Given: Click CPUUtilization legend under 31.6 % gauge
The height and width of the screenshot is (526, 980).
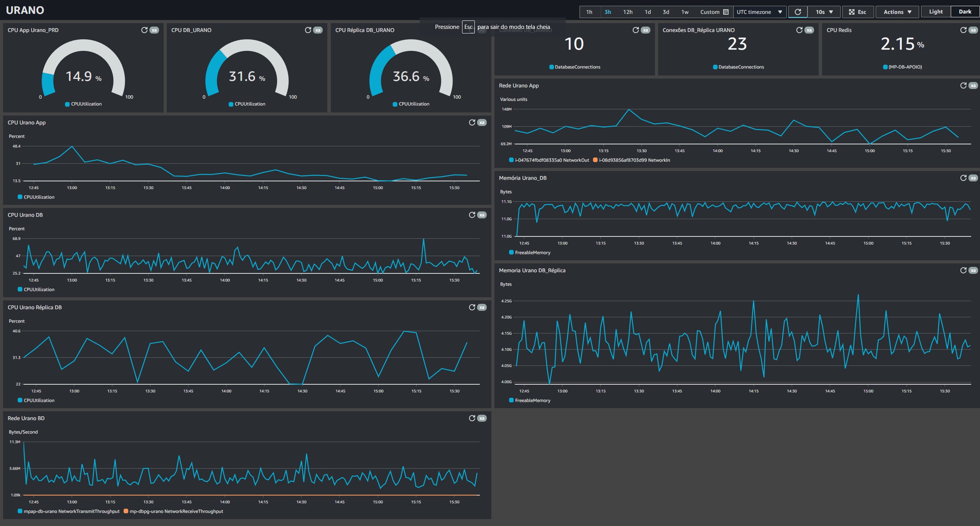Looking at the screenshot, I should pyautogui.click(x=247, y=104).
